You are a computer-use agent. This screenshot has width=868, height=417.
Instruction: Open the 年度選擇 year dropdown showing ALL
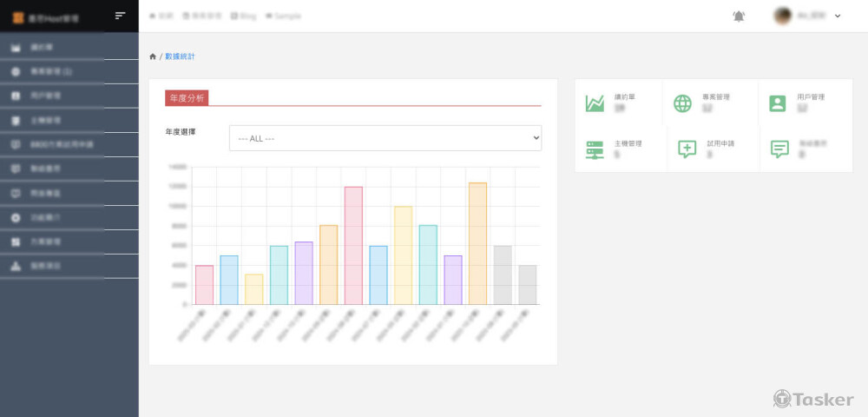click(x=385, y=138)
